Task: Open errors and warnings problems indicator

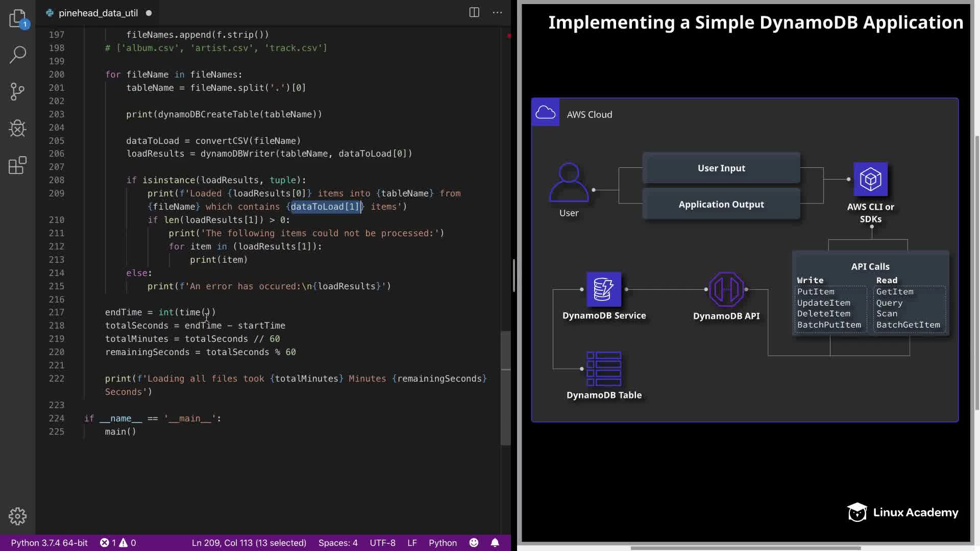Action: (118, 543)
